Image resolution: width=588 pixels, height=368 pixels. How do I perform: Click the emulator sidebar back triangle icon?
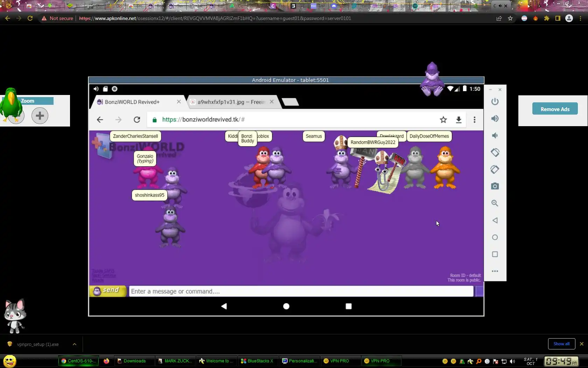[495, 220]
